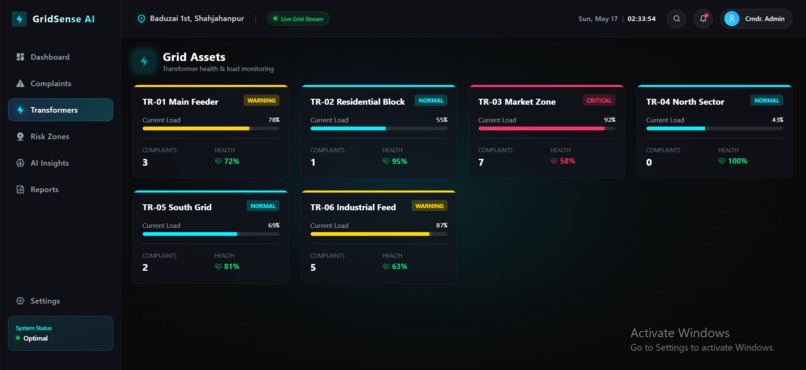The width and height of the screenshot is (806, 370).
Task: Click NORMAL badge on TR-04 North Sector
Action: tap(766, 101)
